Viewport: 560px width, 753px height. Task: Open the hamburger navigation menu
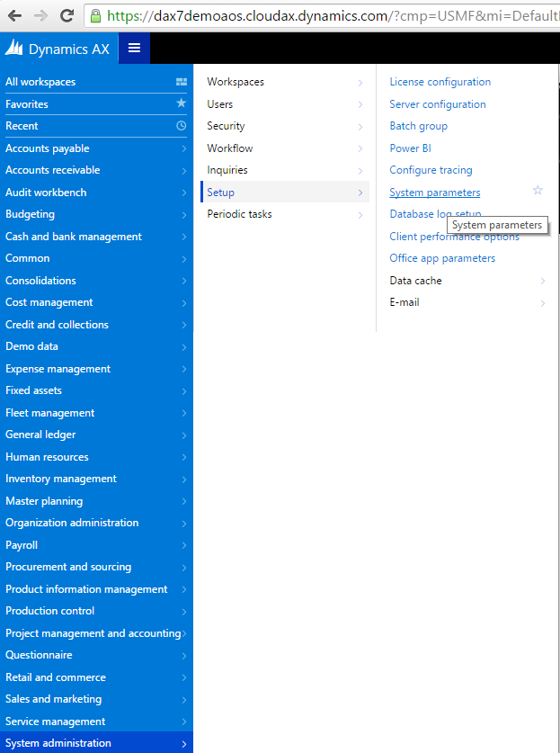pyautogui.click(x=134, y=48)
